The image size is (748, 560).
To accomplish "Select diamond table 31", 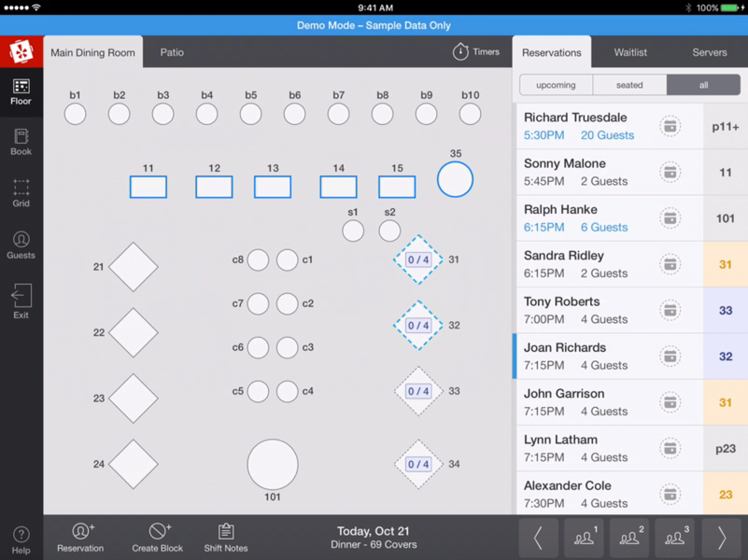I will [418, 259].
